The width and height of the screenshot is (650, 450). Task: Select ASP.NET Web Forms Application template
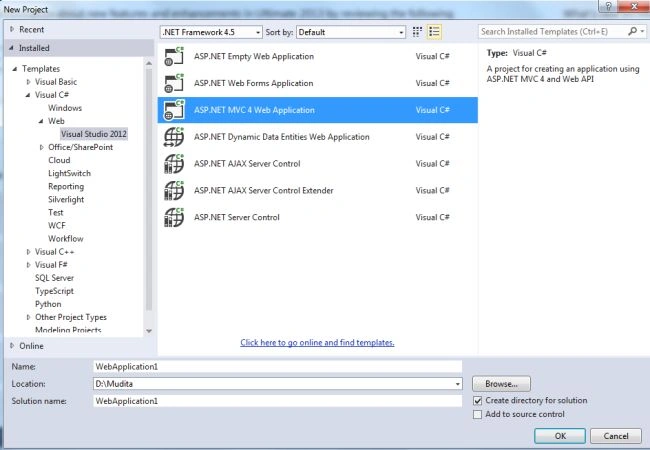(x=318, y=83)
